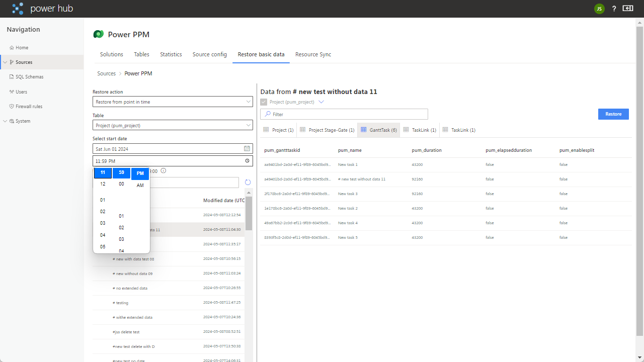The image size is (644, 362).
Task: Click the 11:59 PM time field
Action: (173, 161)
